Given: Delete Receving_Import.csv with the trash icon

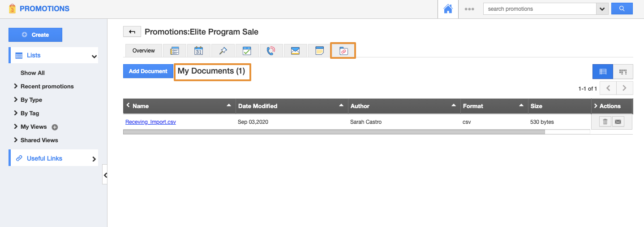Looking at the screenshot, I should (x=605, y=122).
